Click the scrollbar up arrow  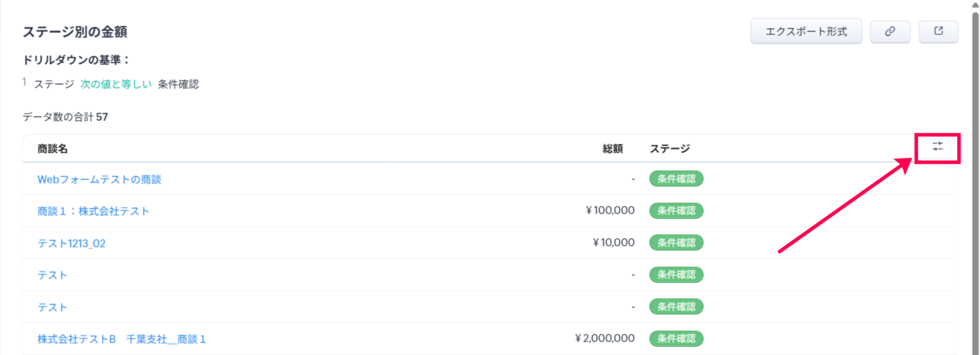975,5
